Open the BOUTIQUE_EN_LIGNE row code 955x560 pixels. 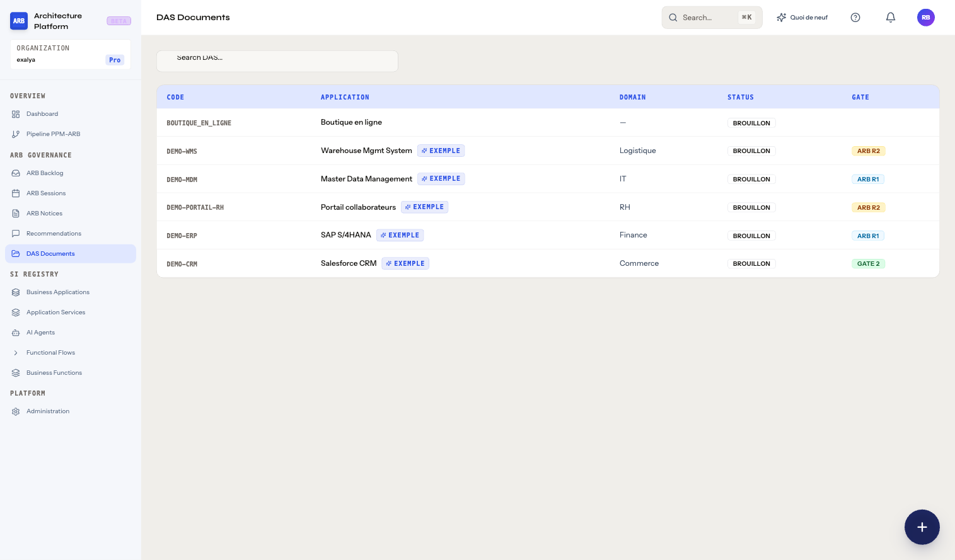[x=199, y=123]
